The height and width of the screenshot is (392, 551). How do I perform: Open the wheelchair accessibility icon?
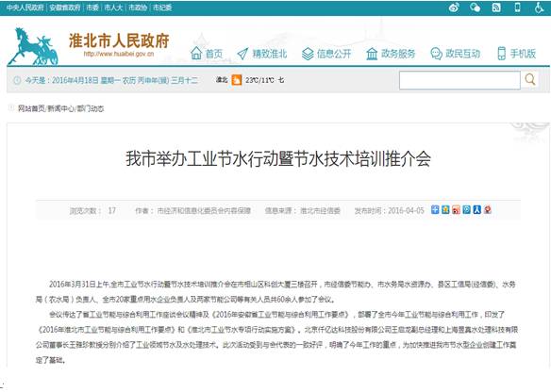pyautogui.click(x=539, y=8)
